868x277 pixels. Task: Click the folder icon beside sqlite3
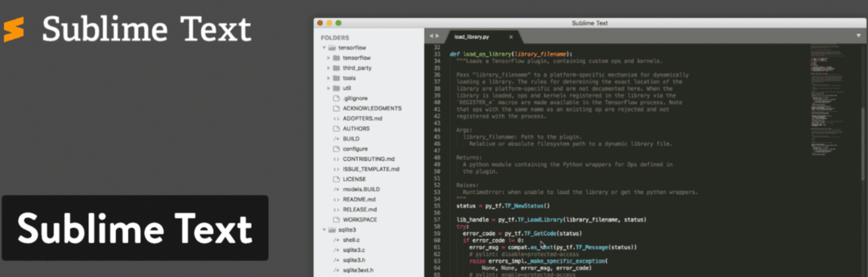332,230
